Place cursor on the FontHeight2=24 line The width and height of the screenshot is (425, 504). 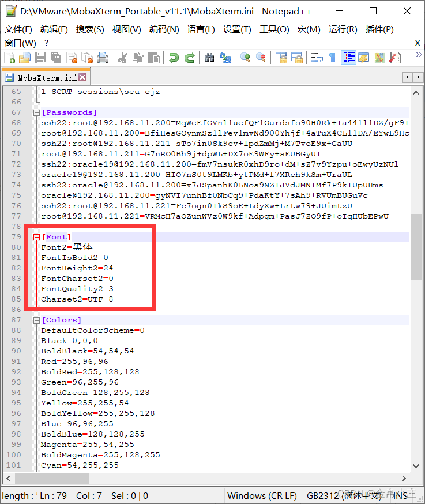click(77, 268)
